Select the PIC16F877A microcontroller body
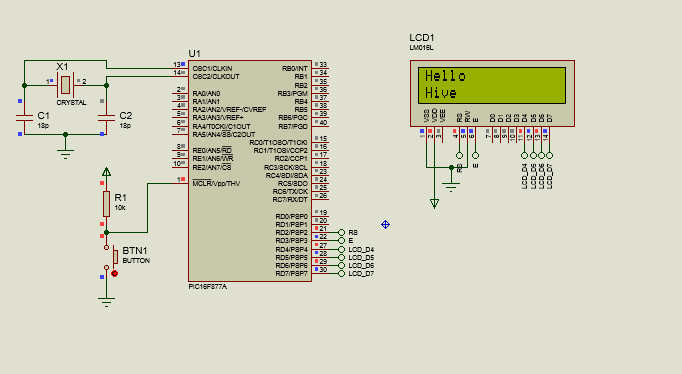682x374 pixels. [x=250, y=171]
